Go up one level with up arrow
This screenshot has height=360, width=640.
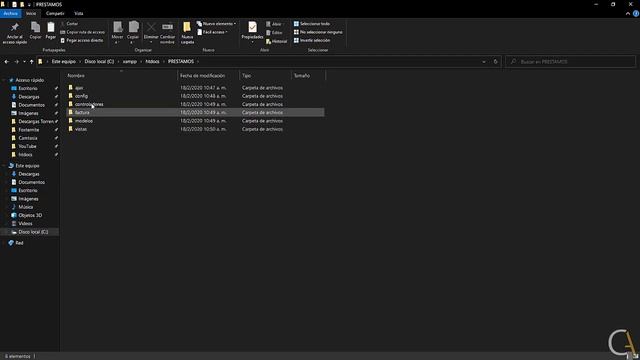tap(31, 62)
